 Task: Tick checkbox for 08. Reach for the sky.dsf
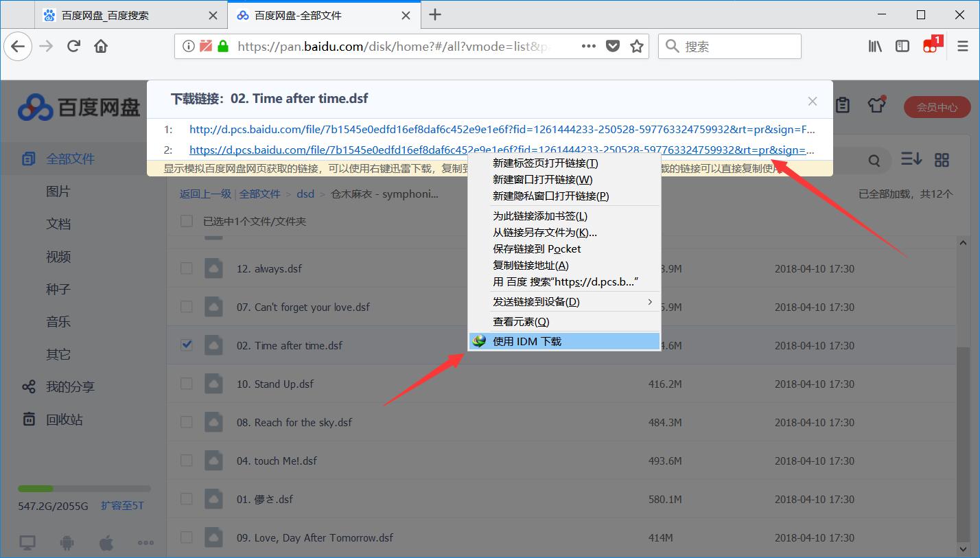coord(187,422)
